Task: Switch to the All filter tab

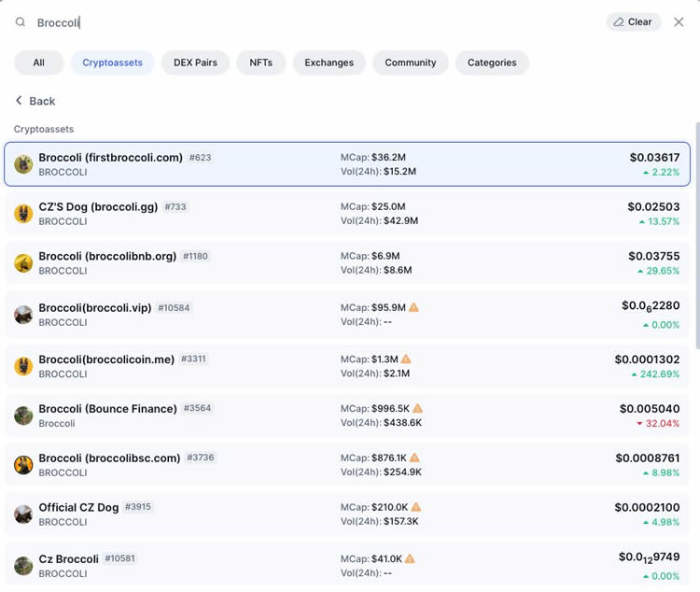Action: coord(38,63)
